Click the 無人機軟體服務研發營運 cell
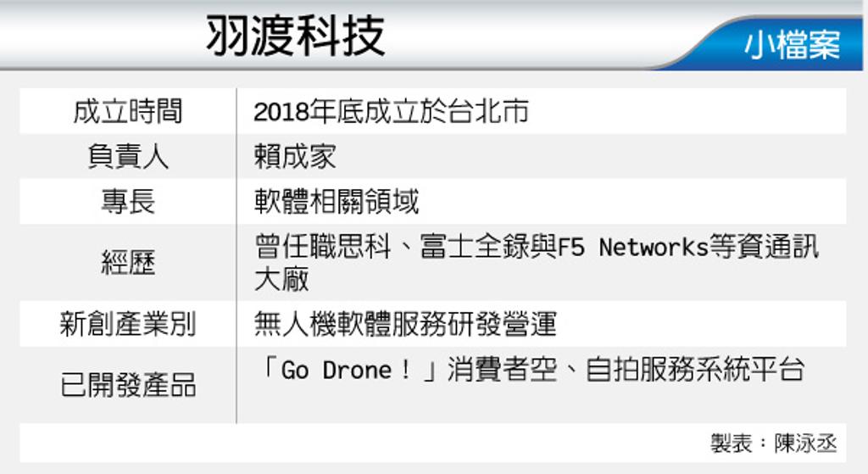This screenshot has height=474, width=868. coord(405,324)
